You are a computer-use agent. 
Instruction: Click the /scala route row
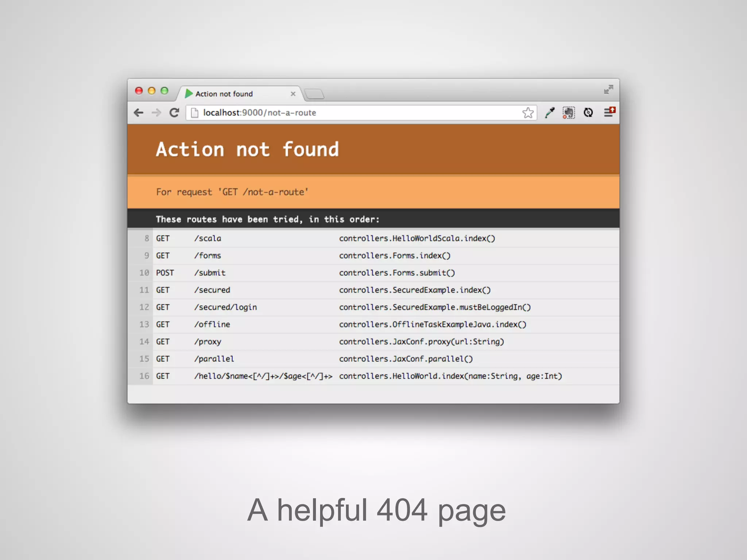(x=208, y=238)
